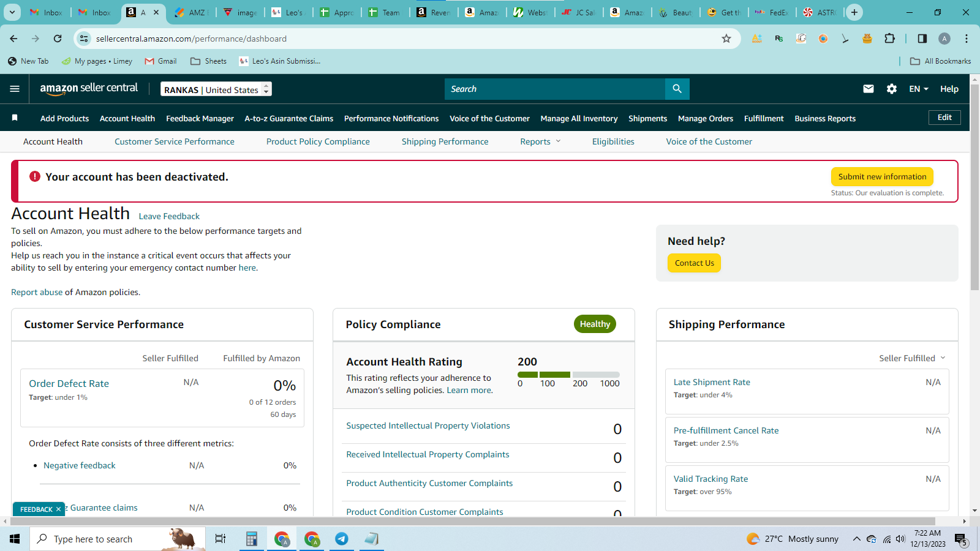
Task: Go back using the browser back arrow
Action: [13, 39]
